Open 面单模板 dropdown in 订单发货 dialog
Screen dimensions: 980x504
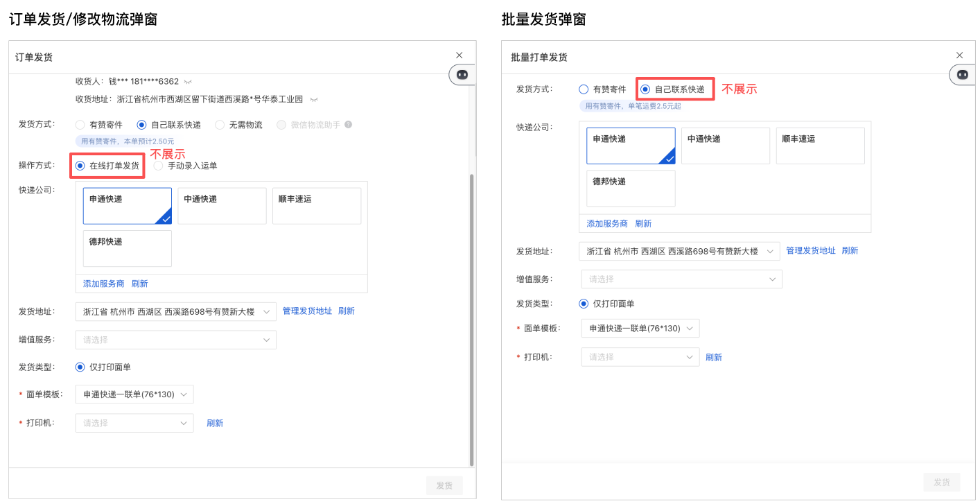134,394
